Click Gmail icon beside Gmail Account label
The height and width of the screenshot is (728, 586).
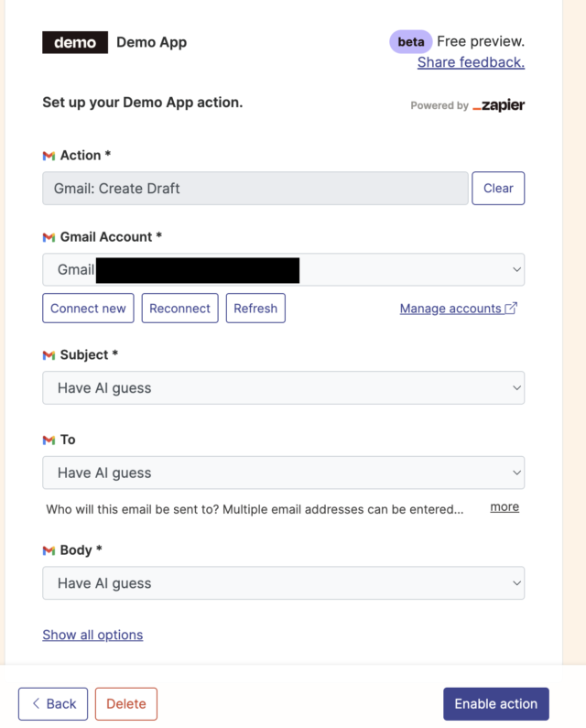click(x=49, y=238)
